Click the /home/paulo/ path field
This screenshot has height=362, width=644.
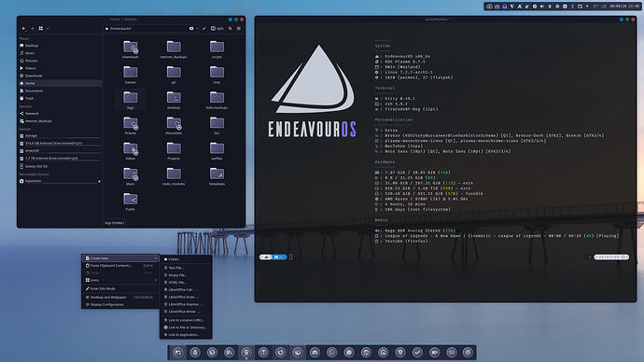(x=146, y=28)
